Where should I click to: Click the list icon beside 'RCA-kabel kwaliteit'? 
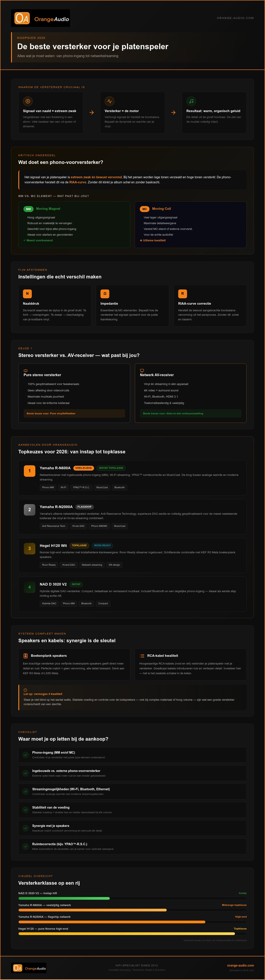pyautogui.click(x=142, y=655)
